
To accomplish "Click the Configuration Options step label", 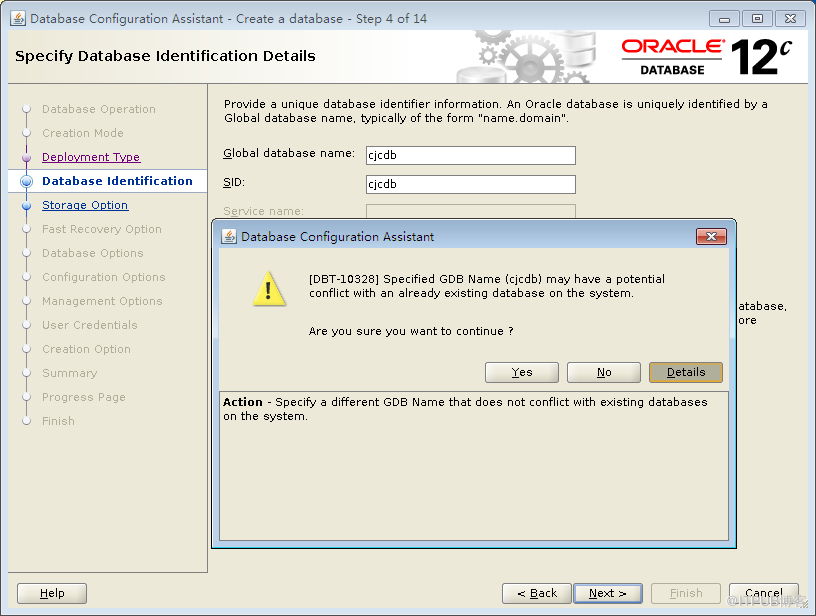I will pyautogui.click(x=104, y=277).
